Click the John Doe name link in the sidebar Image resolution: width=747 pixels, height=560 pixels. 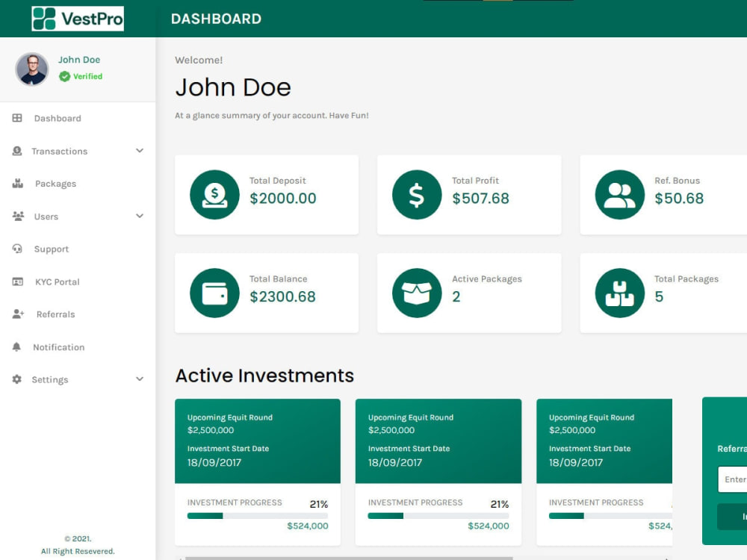coord(79,60)
